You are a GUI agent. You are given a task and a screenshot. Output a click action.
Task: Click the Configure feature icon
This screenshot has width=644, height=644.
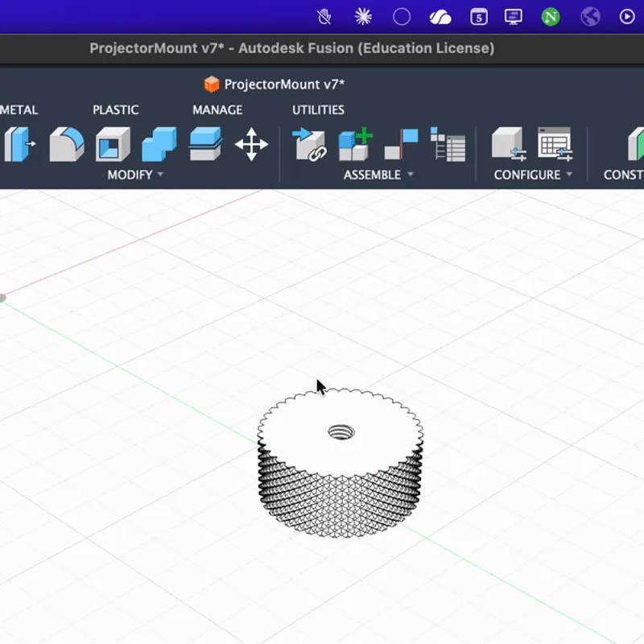(x=509, y=146)
